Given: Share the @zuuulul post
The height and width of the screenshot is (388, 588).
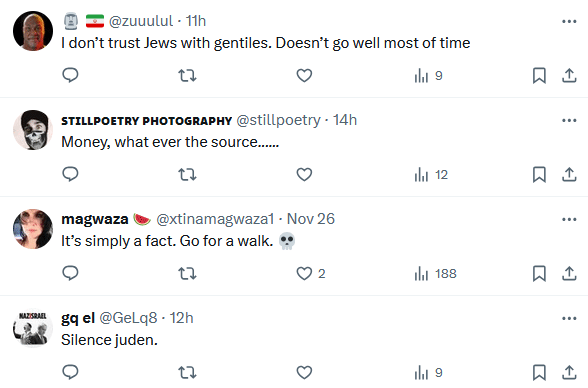Looking at the screenshot, I should (x=569, y=75).
